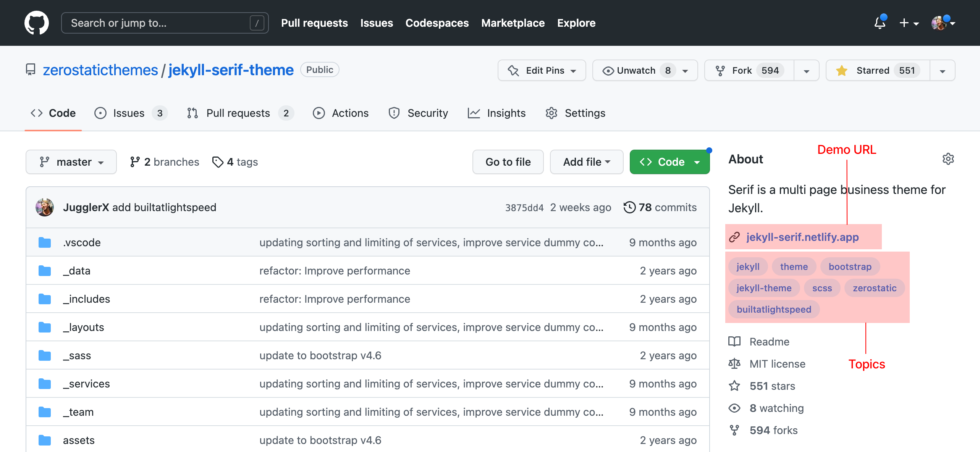Open the plus create-new menu
This screenshot has height=452, width=980.
pyautogui.click(x=909, y=23)
